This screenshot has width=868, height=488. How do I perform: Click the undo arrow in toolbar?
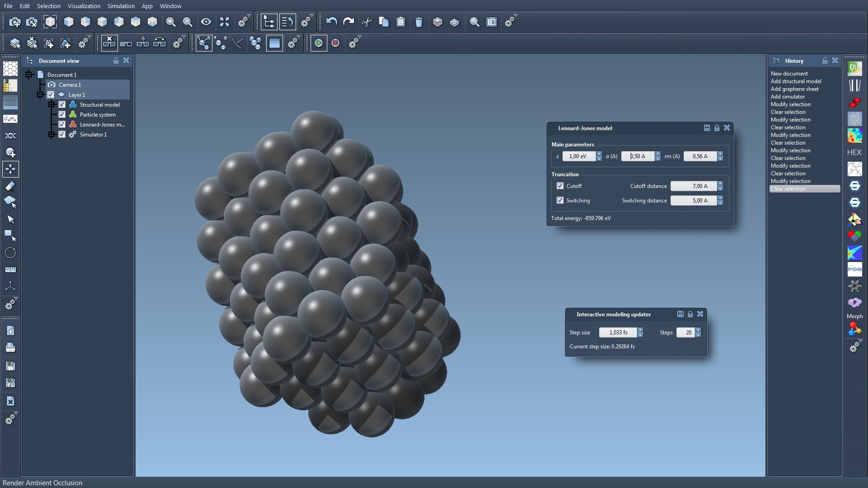pyautogui.click(x=331, y=22)
